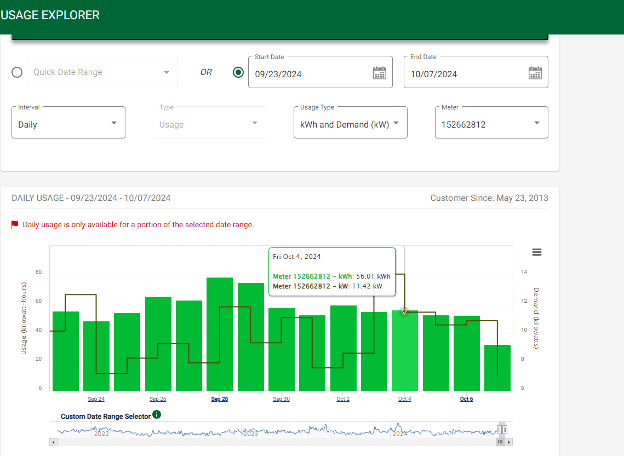
Task: Select the Quick Date Range radio button
Action: click(17, 72)
